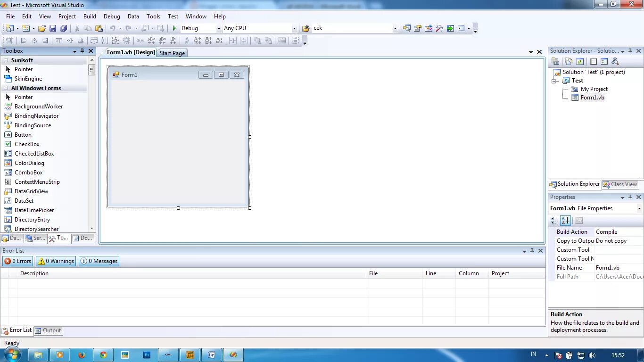Screen dimensions: 644x362
Task: Click the Bring to Front layout icon
Action: click(x=257, y=41)
